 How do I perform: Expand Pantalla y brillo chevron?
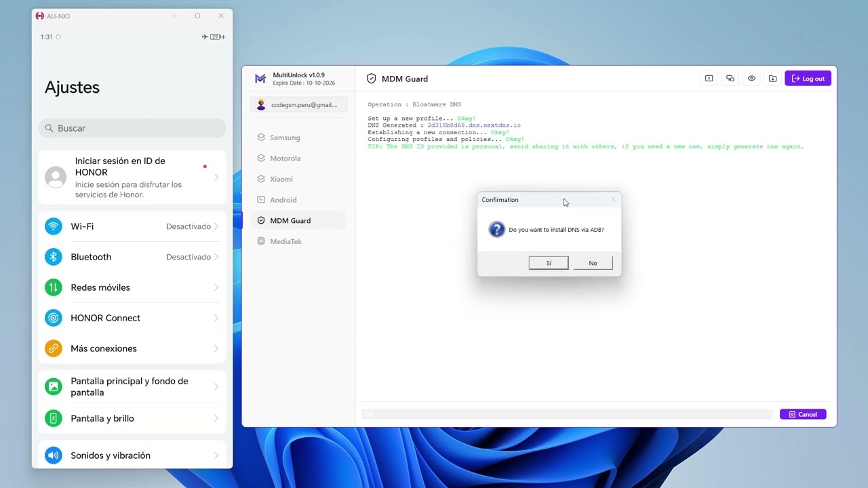point(216,418)
